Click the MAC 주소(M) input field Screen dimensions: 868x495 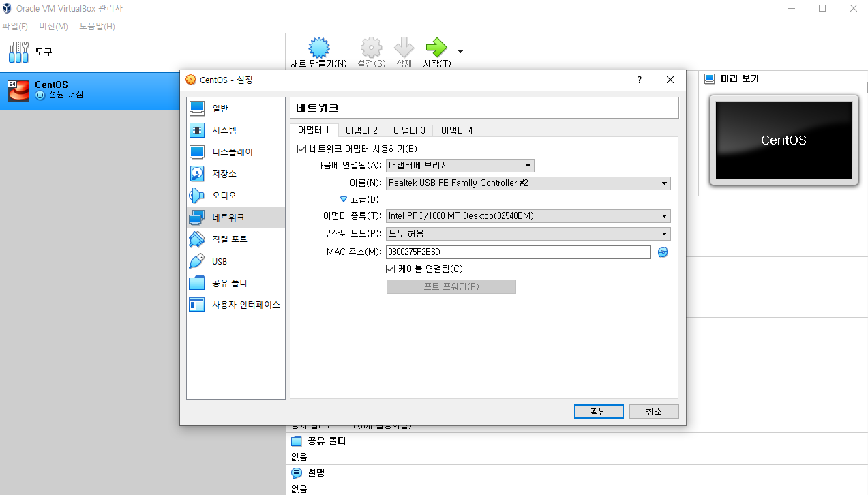coord(518,252)
